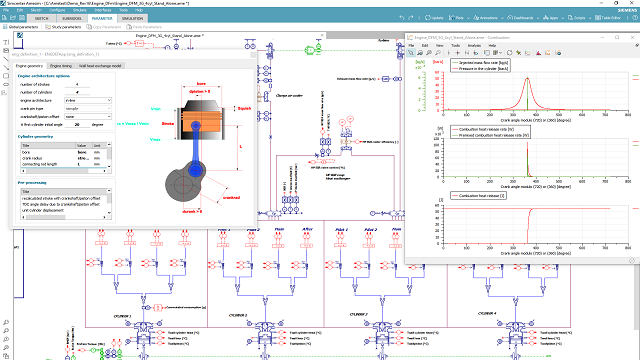Click the bore row in Cylinder geometry table

[x=63, y=152]
